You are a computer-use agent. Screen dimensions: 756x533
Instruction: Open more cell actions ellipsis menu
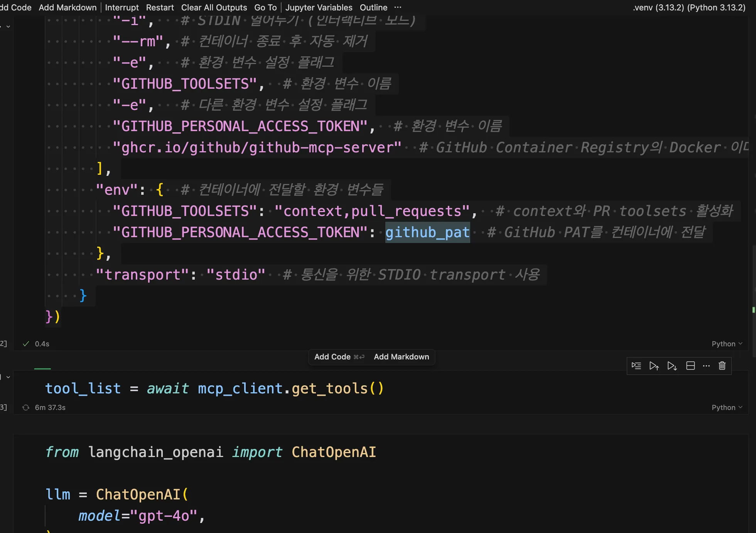(706, 366)
